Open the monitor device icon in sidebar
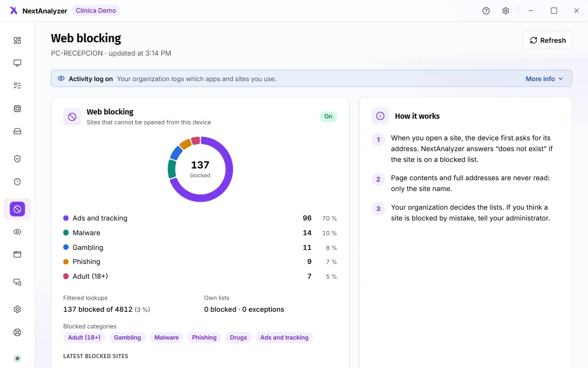This screenshot has width=588, height=368. click(x=17, y=63)
